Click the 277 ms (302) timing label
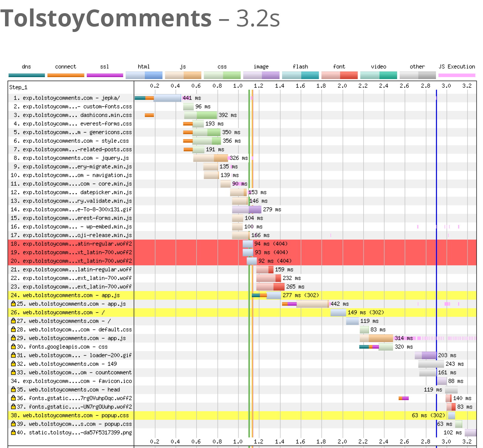 click(301, 295)
